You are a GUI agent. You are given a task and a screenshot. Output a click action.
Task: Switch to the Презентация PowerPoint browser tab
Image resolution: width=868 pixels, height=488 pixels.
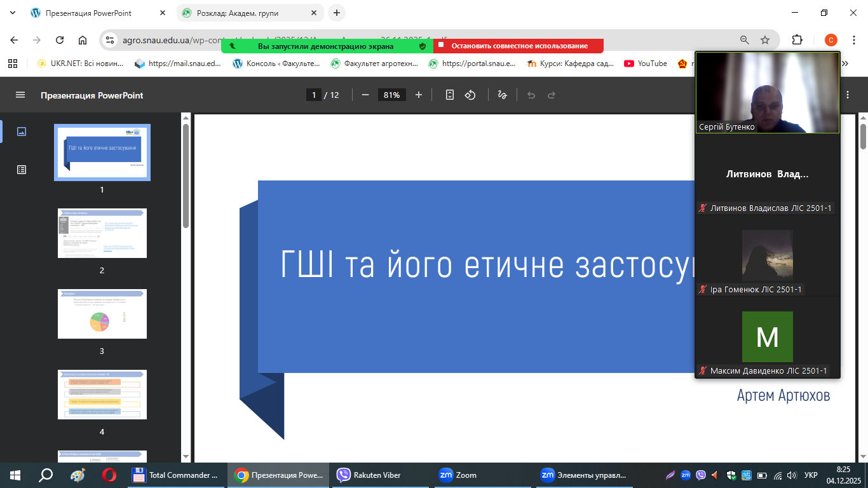coord(89,13)
